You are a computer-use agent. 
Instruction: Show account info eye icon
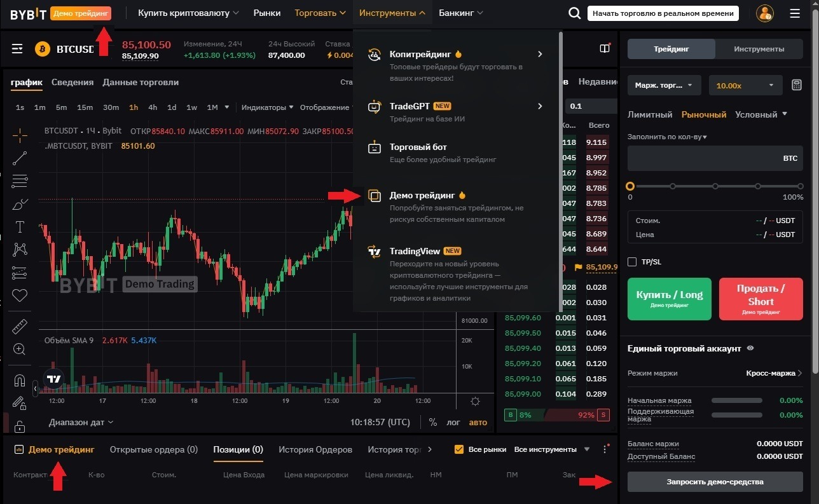[x=750, y=348]
